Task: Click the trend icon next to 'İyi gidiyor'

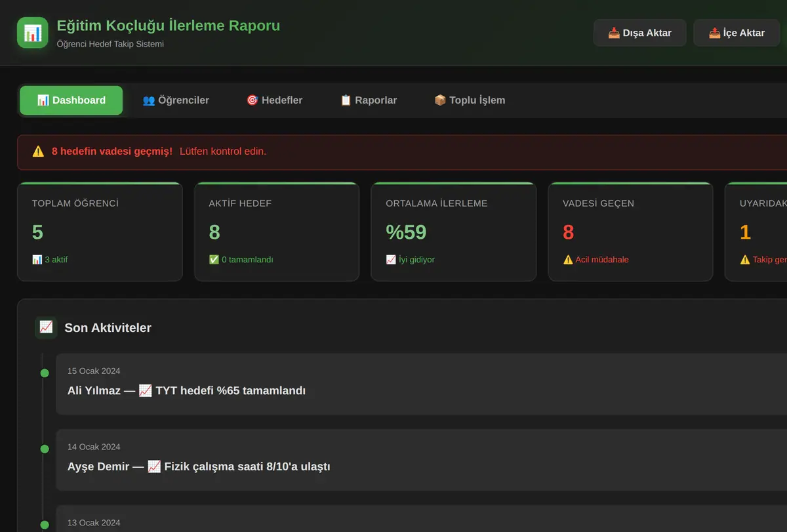Action: 391,260
